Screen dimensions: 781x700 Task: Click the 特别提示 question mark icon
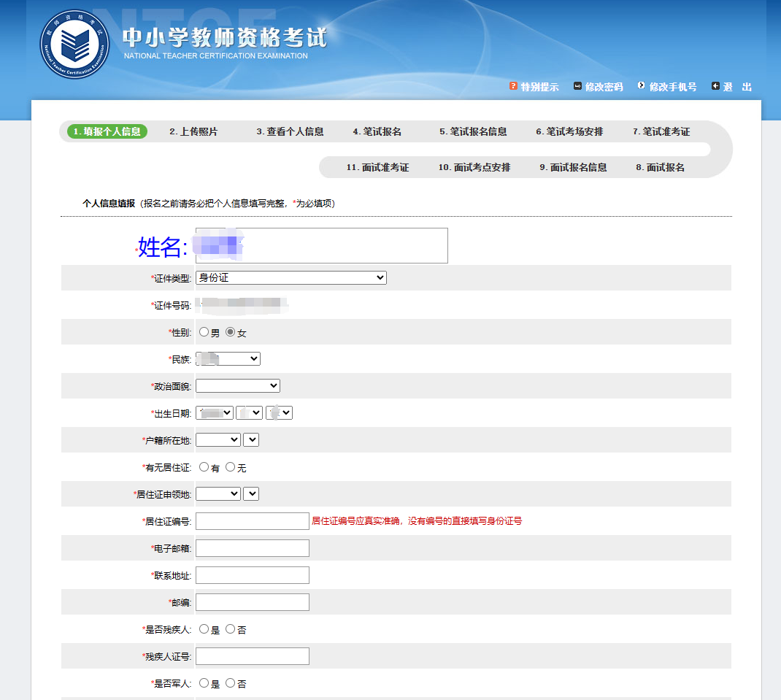point(512,86)
